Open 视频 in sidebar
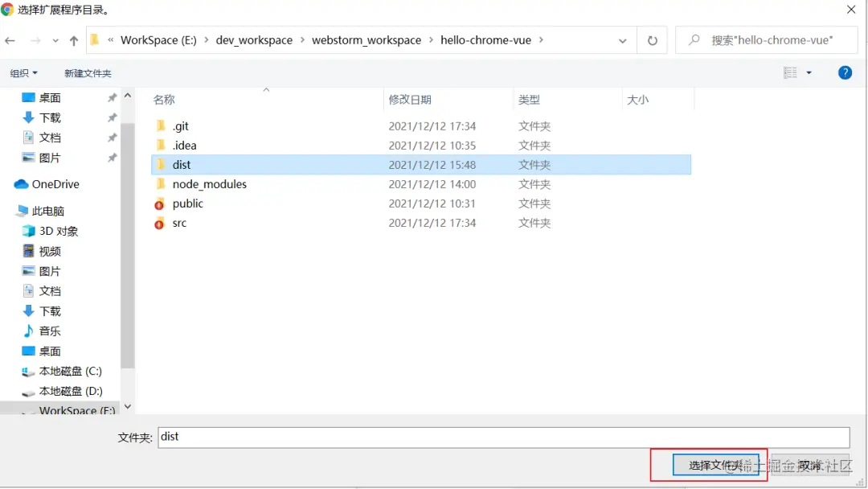This screenshot has height=489, width=868. point(49,252)
